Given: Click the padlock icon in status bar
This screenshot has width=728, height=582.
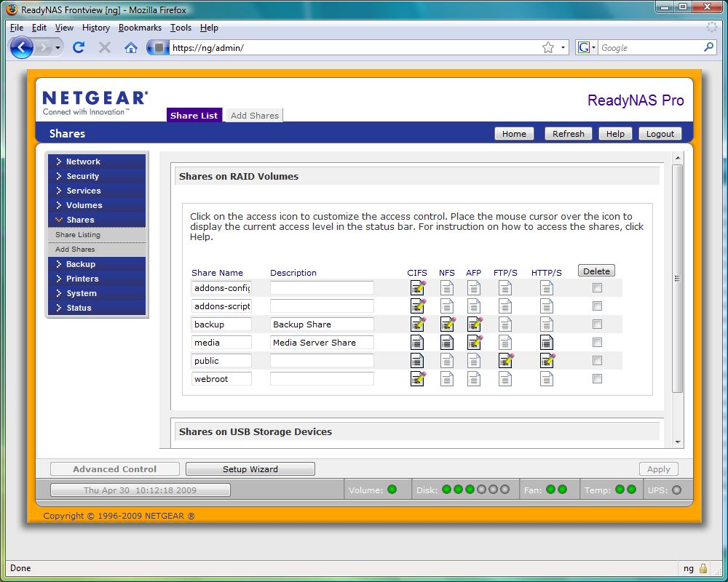Looking at the screenshot, I should point(703,568).
